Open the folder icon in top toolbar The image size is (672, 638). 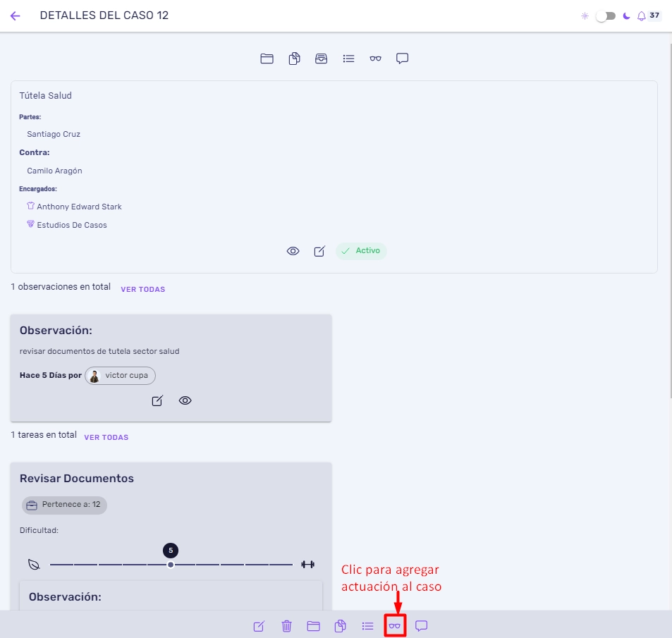[x=267, y=59]
